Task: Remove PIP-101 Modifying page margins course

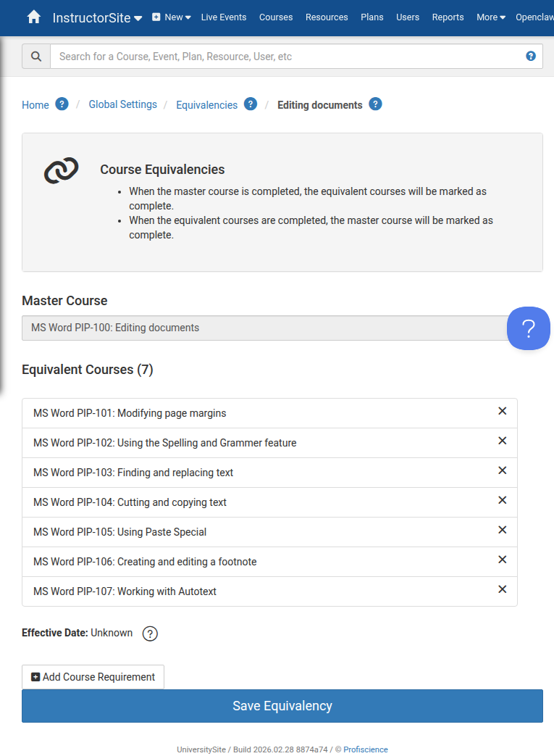Action: [502, 411]
